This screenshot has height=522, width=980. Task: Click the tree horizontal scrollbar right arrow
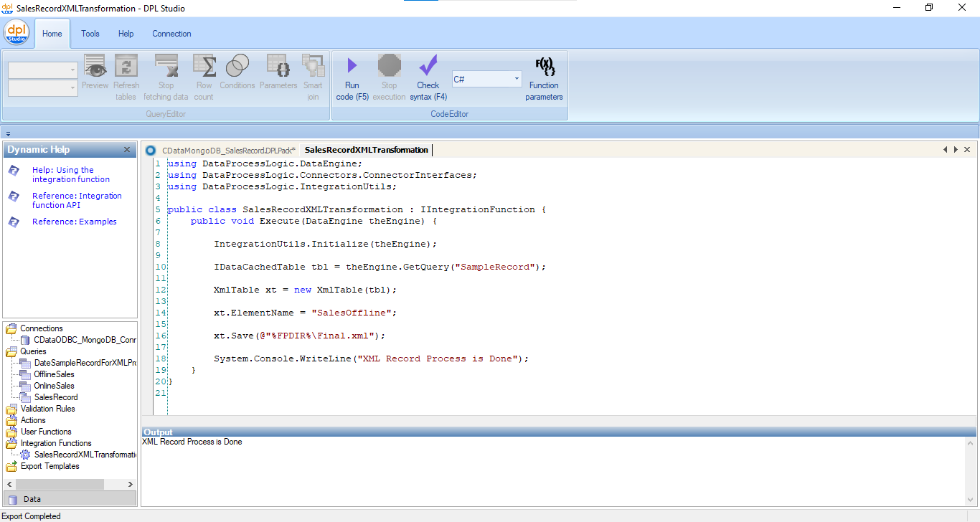click(129, 485)
